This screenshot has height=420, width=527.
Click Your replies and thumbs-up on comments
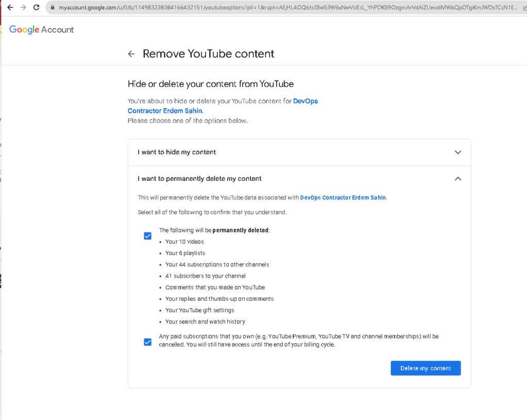(219, 299)
